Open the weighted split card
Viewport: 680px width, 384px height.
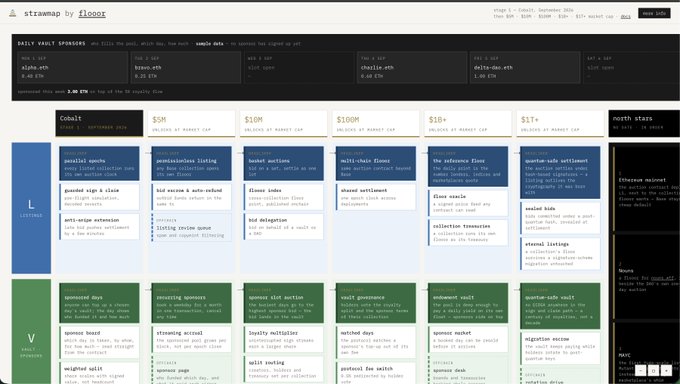99,373
